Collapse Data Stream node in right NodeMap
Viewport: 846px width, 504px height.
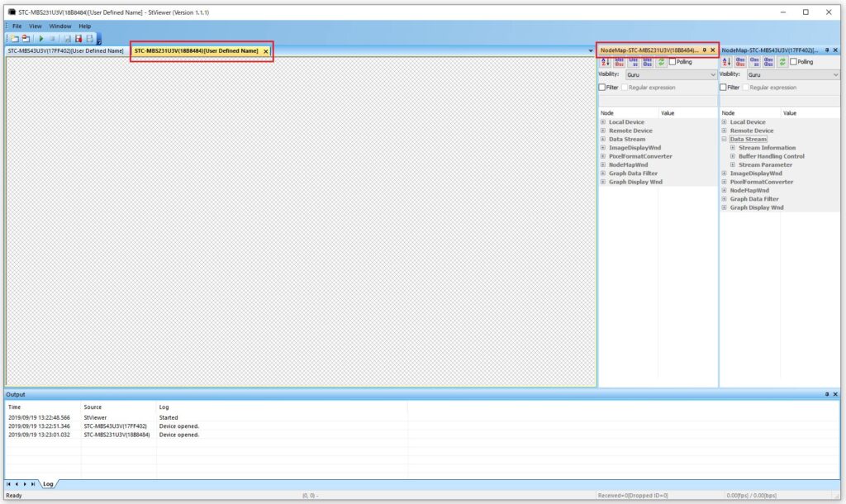724,140
